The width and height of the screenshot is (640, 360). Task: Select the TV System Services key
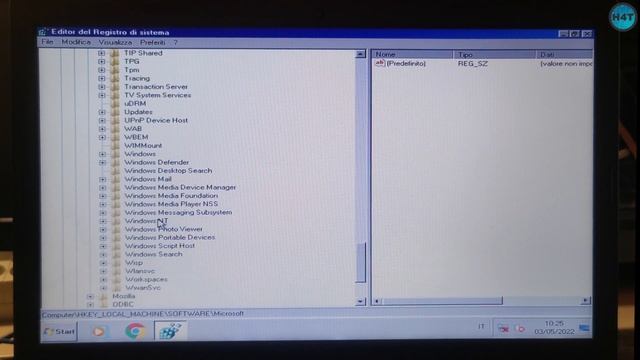pos(158,95)
